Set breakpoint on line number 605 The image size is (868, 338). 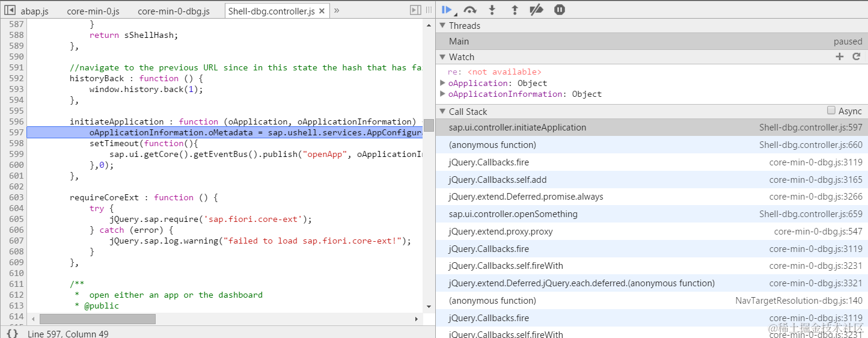(16, 219)
